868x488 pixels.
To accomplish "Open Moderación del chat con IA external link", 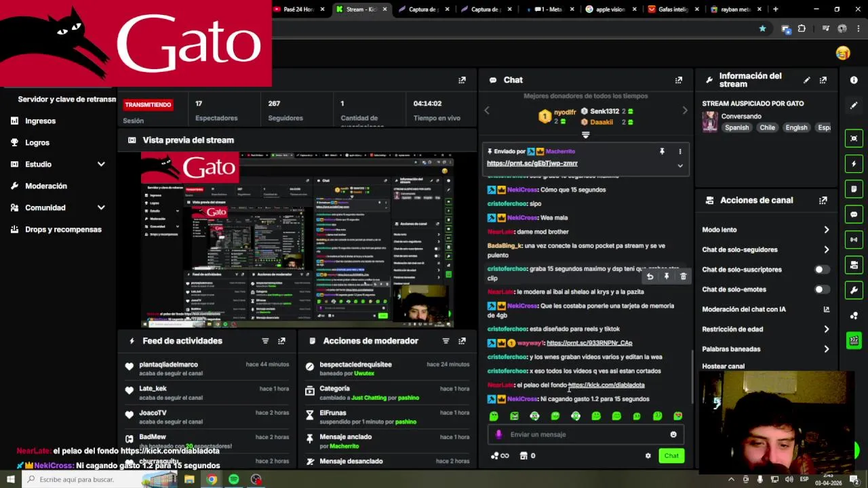I will [826, 309].
